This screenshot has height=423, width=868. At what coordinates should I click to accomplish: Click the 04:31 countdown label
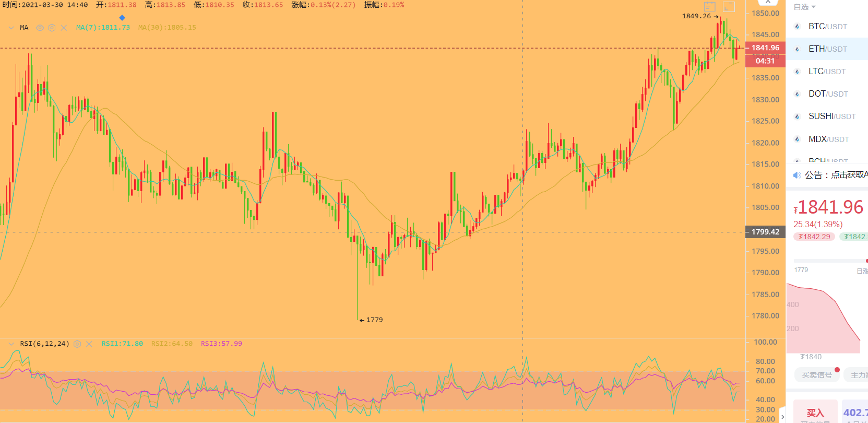(765, 61)
